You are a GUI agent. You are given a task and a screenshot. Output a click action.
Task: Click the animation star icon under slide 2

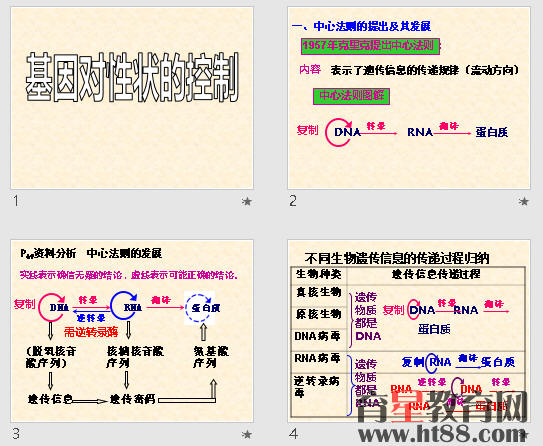point(524,201)
